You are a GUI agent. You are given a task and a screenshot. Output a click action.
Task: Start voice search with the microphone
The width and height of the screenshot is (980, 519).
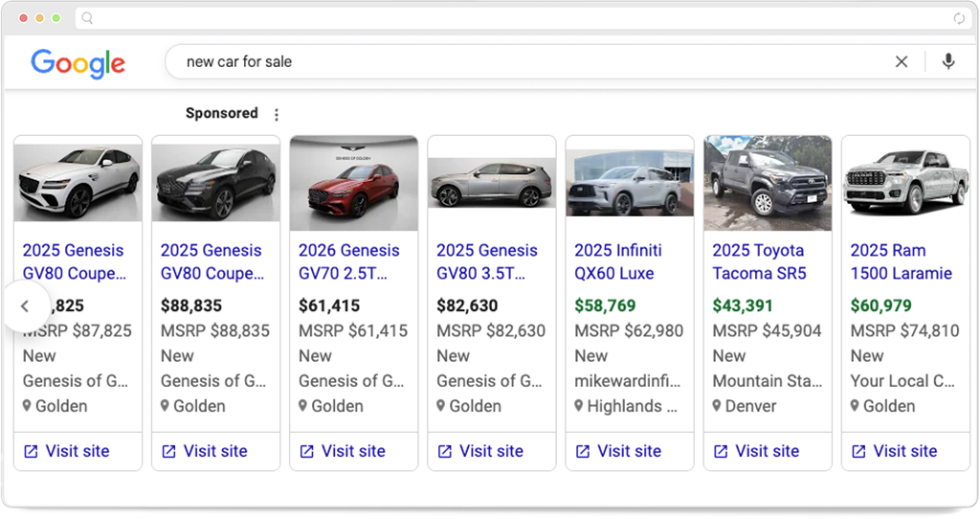tap(948, 61)
